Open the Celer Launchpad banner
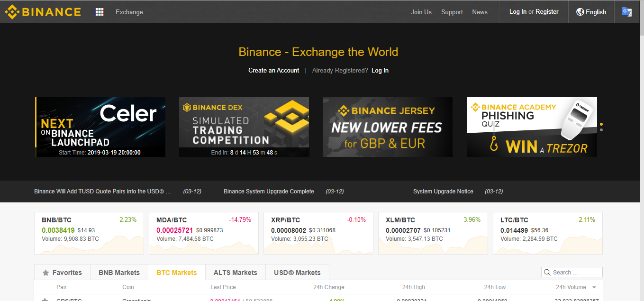This screenshot has height=301, width=644. [x=100, y=127]
